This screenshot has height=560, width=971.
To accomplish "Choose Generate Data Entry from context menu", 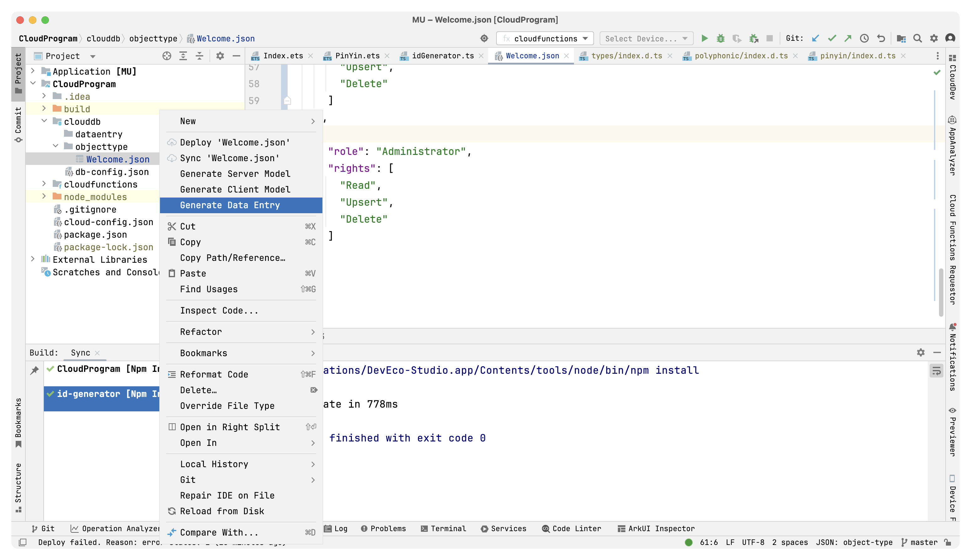I will pos(230,205).
